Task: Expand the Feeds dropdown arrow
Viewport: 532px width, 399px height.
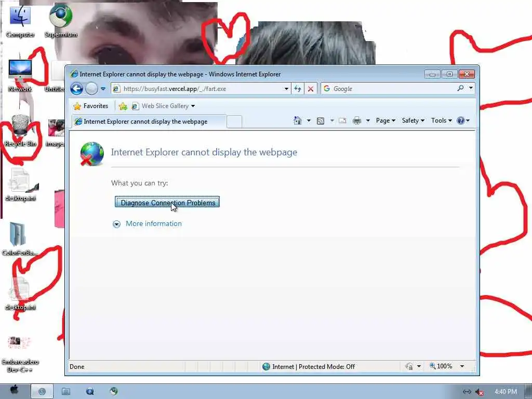Action: pos(332,121)
